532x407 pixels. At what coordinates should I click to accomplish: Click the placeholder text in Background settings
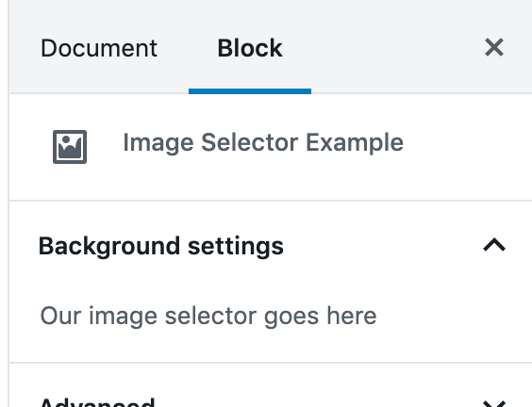208,316
